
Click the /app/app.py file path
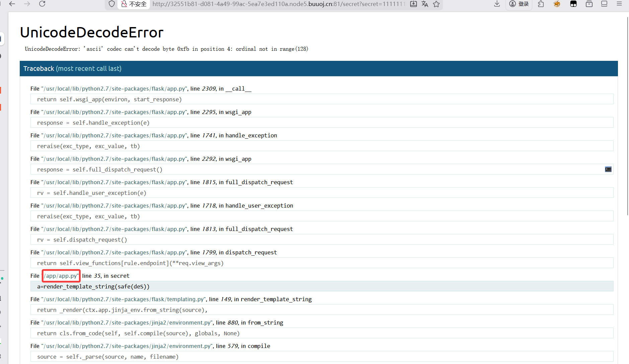(61, 276)
